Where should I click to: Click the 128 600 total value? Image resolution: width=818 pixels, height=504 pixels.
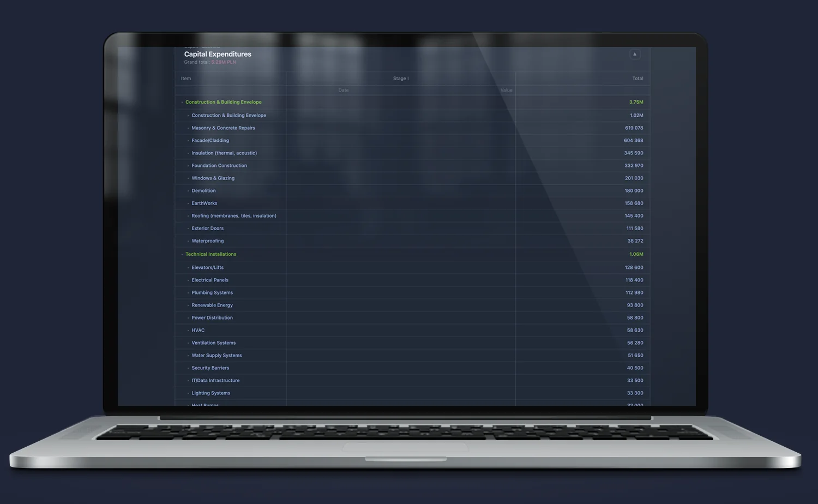click(x=634, y=268)
